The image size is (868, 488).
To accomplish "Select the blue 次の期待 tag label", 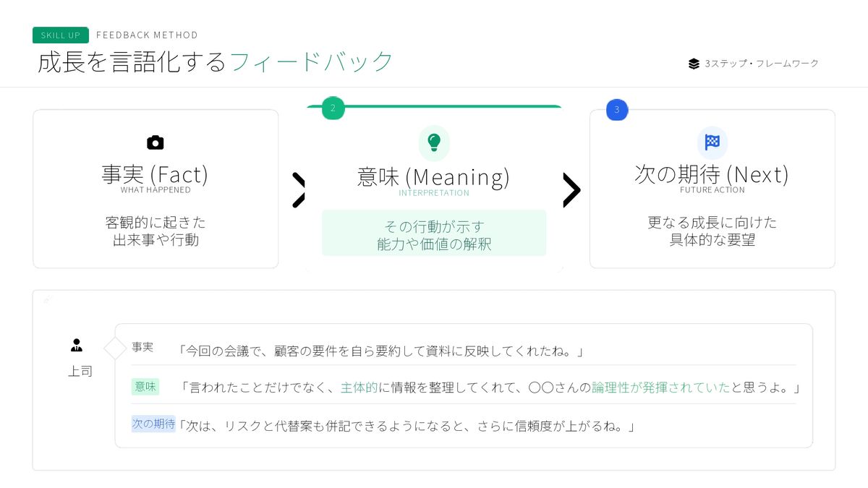I will [153, 424].
